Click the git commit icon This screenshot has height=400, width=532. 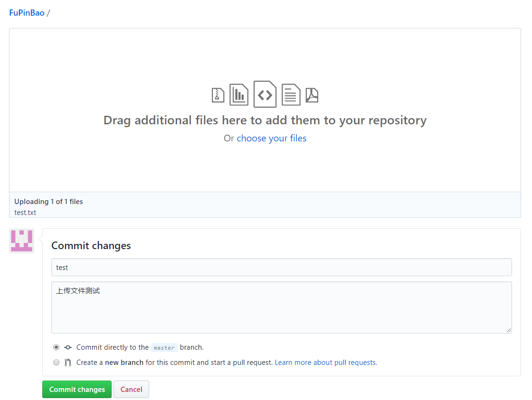pyautogui.click(x=68, y=347)
